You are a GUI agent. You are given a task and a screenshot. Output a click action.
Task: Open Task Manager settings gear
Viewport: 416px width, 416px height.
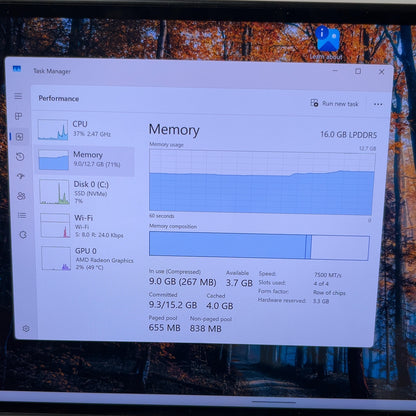tap(26, 328)
